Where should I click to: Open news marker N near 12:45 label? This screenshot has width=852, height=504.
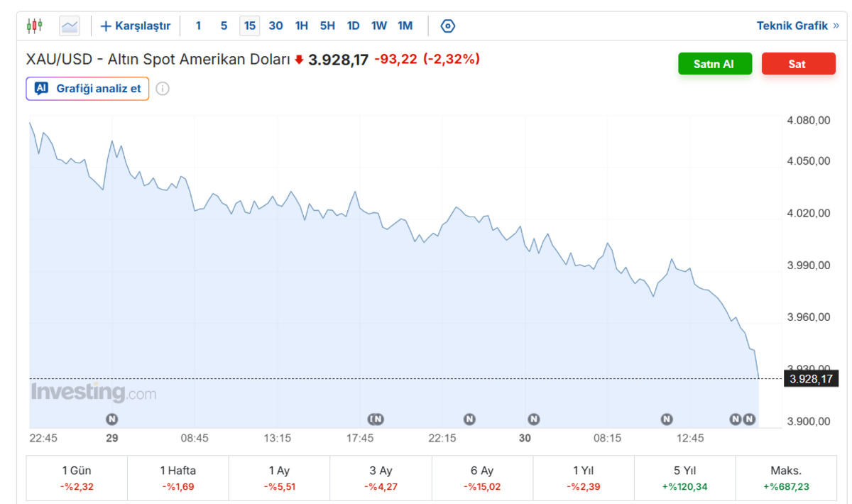[x=667, y=419]
